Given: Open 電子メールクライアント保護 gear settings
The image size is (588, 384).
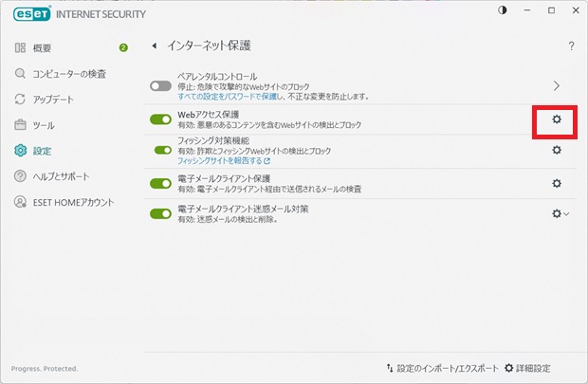Looking at the screenshot, I should (x=557, y=183).
